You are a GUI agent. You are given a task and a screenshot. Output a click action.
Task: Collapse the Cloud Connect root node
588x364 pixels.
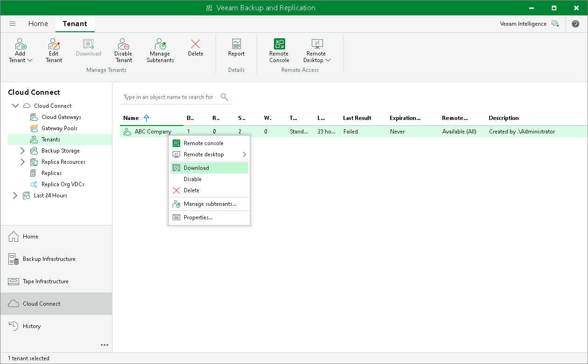[x=15, y=106]
